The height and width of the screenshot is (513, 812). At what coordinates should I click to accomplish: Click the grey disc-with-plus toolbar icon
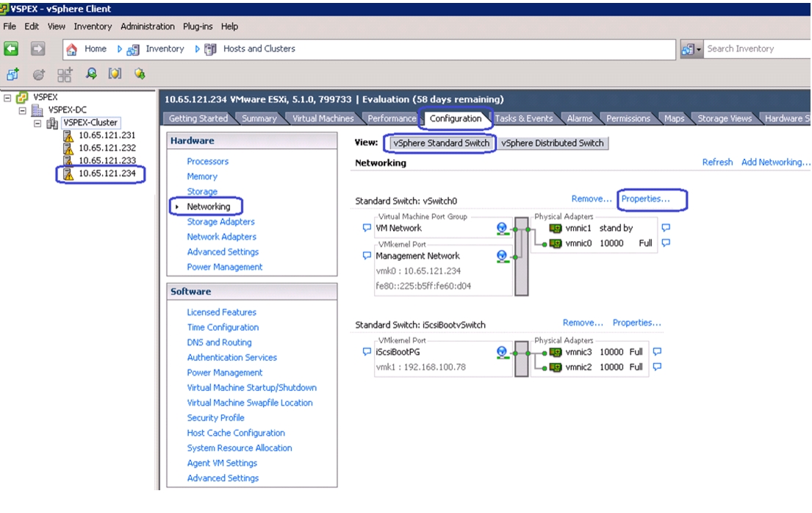coord(39,74)
